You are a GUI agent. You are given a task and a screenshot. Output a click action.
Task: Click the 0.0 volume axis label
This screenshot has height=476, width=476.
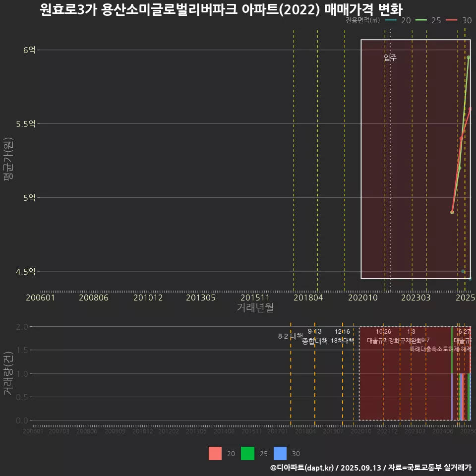point(22,420)
